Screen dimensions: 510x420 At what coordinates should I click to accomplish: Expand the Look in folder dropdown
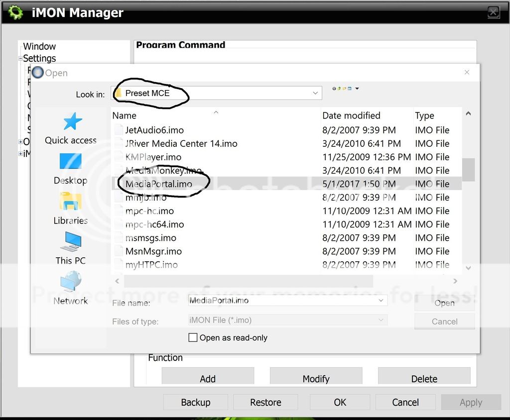pyautogui.click(x=315, y=93)
